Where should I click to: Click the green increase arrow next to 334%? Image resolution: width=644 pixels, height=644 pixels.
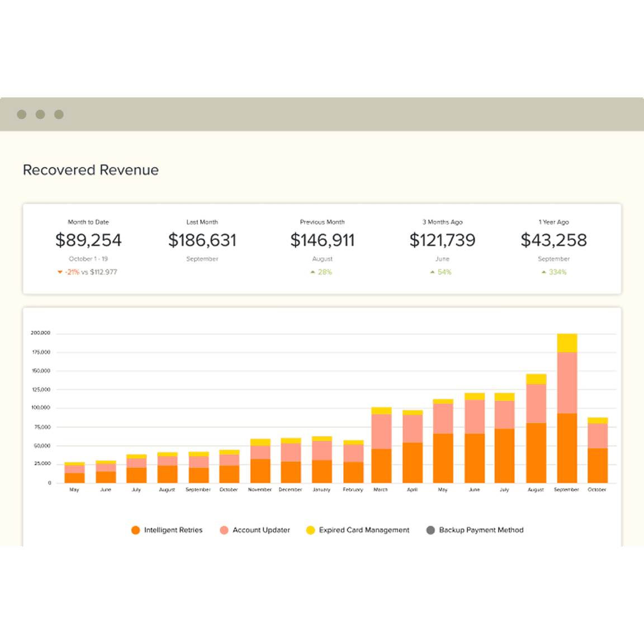click(x=543, y=272)
